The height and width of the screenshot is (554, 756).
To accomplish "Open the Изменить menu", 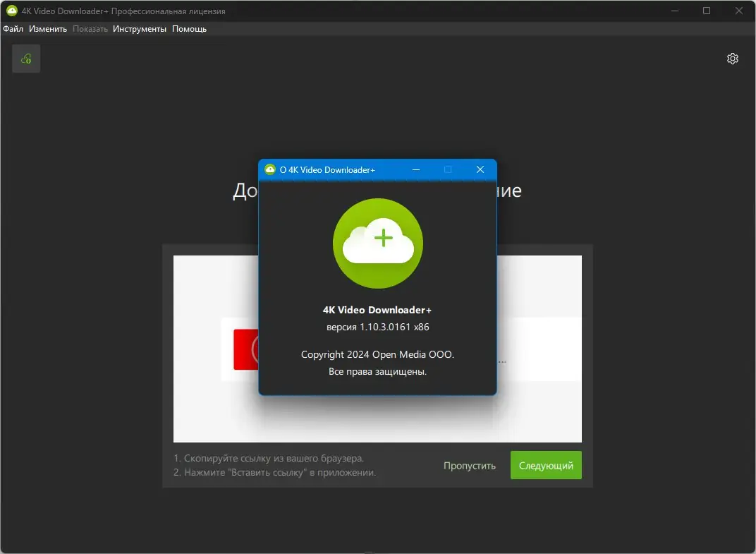I will click(48, 29).
